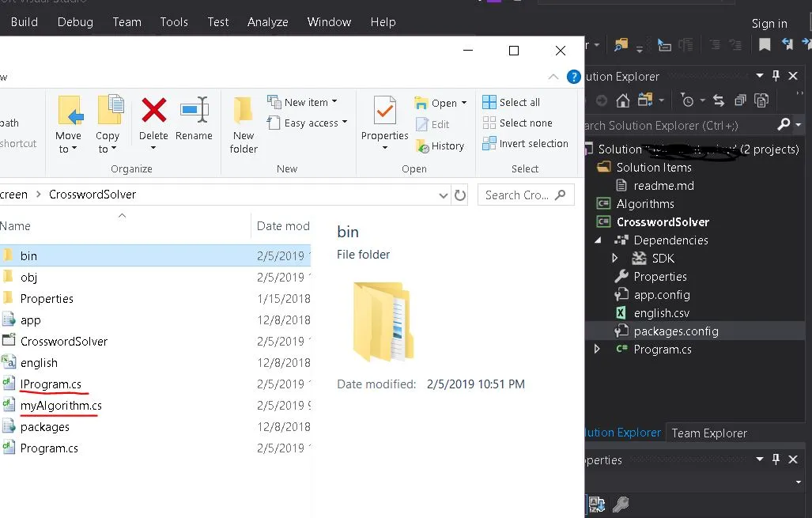Collapse All in Solution Explorer toolbar
The height and width of the screenshot is (518, 812).
pyautogui.click(x=740, y=100)
